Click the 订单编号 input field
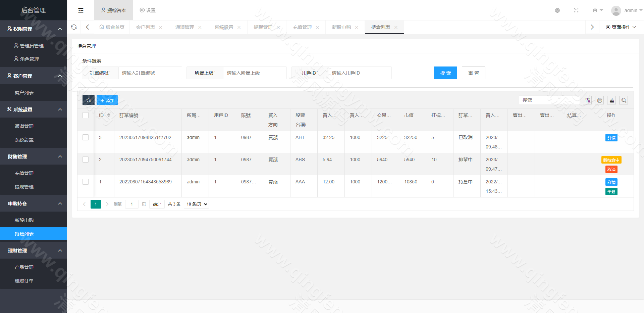Screen dimensions: 644x313 (x=150, y=73)
